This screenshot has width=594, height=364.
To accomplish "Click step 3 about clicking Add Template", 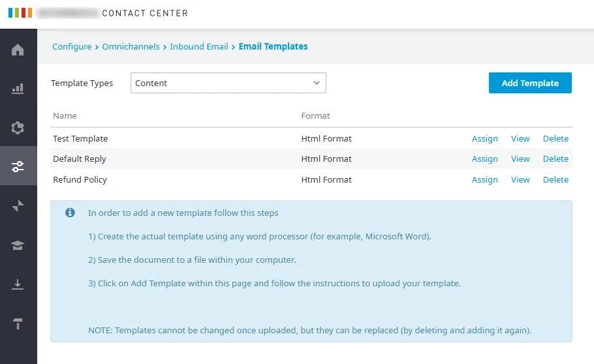I will [274, 283].
